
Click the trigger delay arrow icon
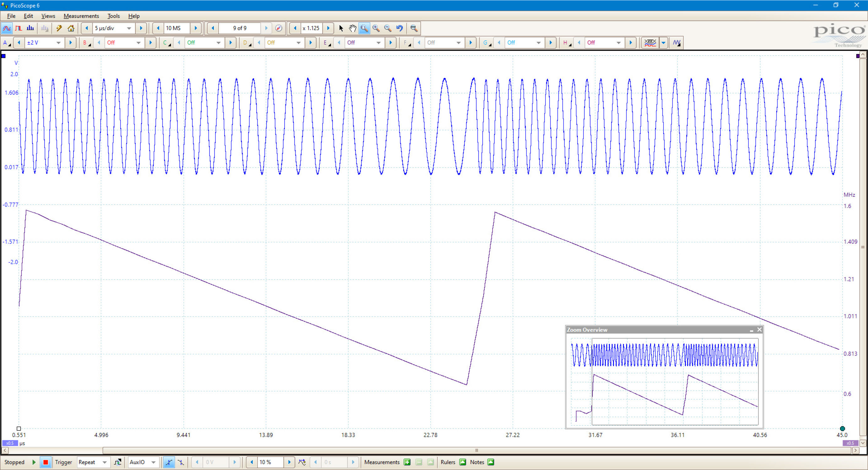pyautogui.click(x=302, y=462)
